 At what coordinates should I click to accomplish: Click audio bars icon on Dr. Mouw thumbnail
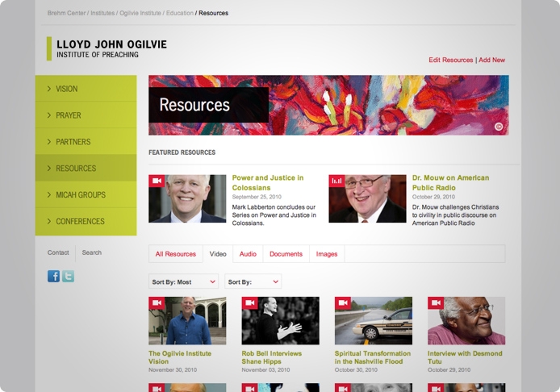pos(336,181)
